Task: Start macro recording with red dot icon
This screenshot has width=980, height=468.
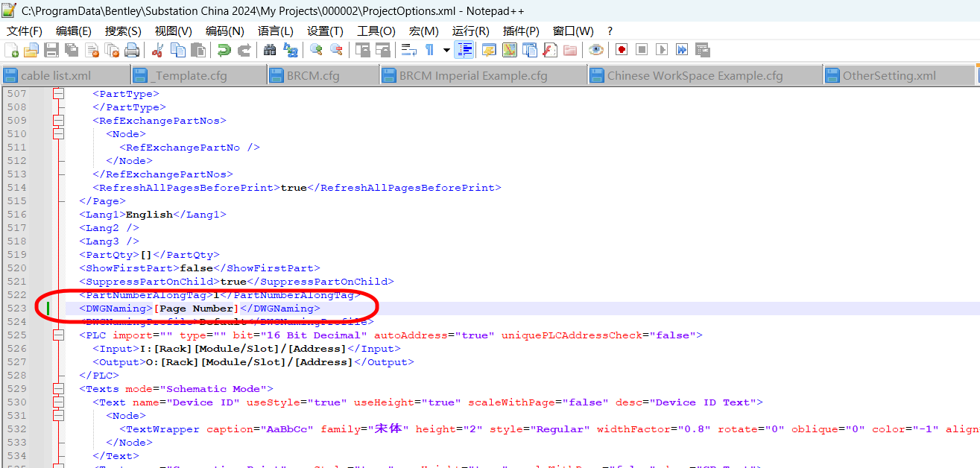Action: tap(621, 50)
